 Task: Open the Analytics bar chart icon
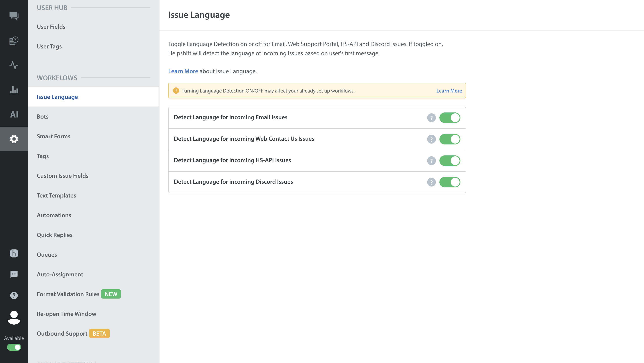[14, 90]
